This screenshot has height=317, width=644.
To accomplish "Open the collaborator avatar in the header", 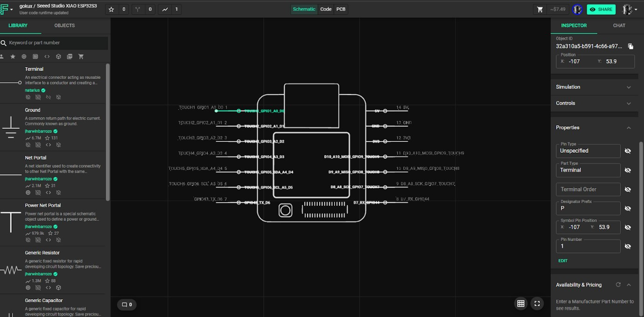I will [577, 9].
